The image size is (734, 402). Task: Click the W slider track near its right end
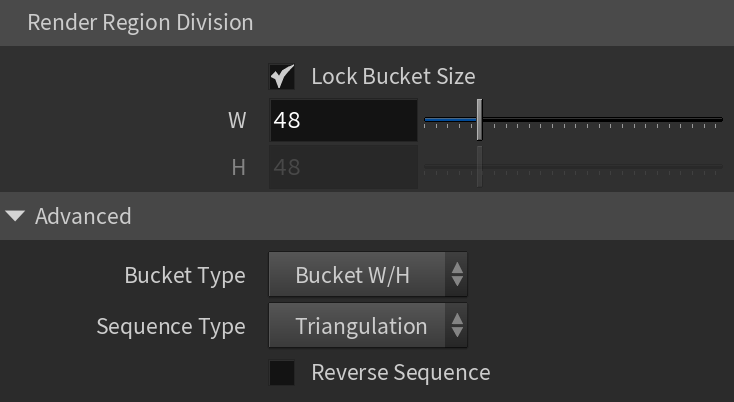click(x=702, y=120)
